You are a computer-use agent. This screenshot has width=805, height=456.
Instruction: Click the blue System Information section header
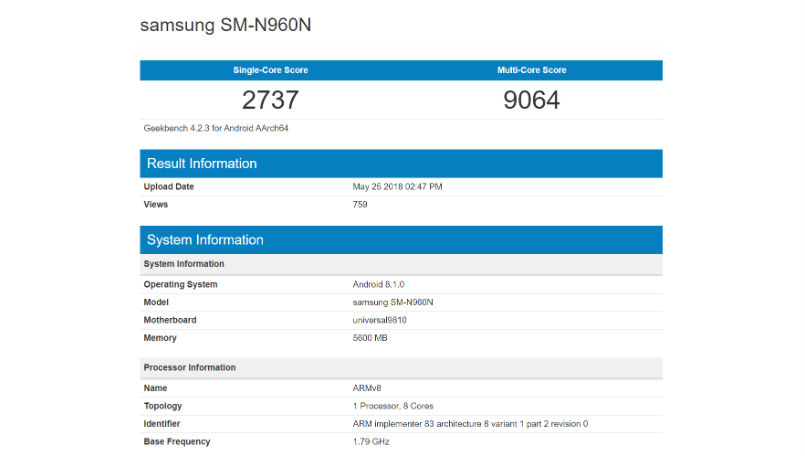[x=205, y=240]
